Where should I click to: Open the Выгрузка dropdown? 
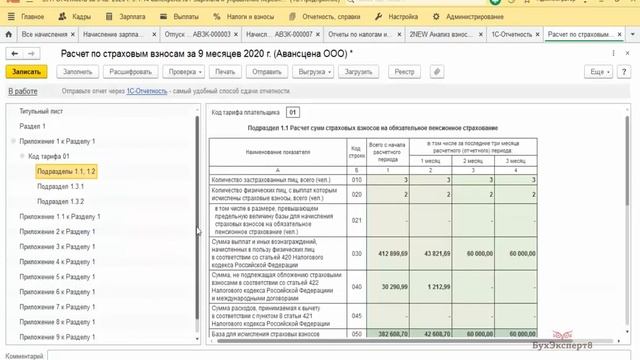(313, 72)
